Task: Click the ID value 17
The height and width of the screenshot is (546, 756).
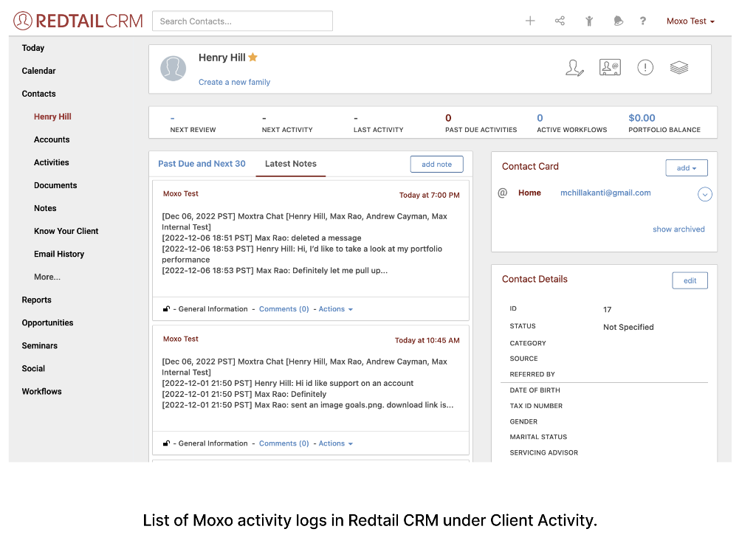Action: (607, 309)
